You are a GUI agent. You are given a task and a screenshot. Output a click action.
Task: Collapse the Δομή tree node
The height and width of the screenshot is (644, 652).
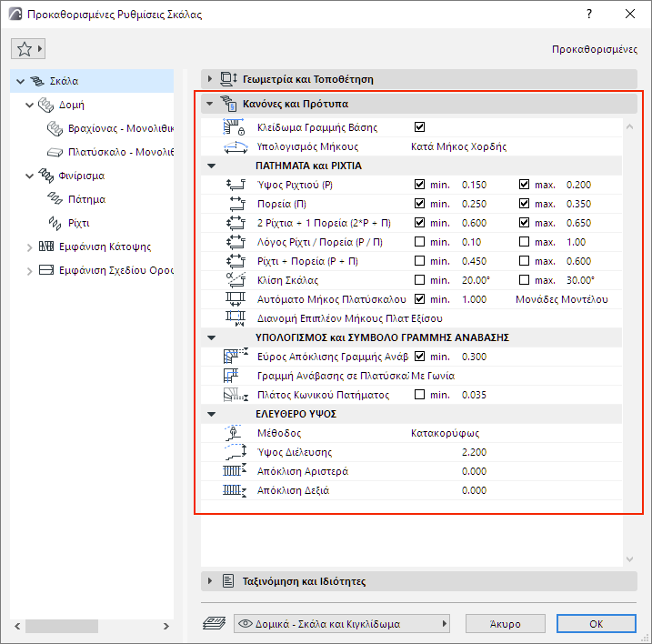[x=29, y=105]
